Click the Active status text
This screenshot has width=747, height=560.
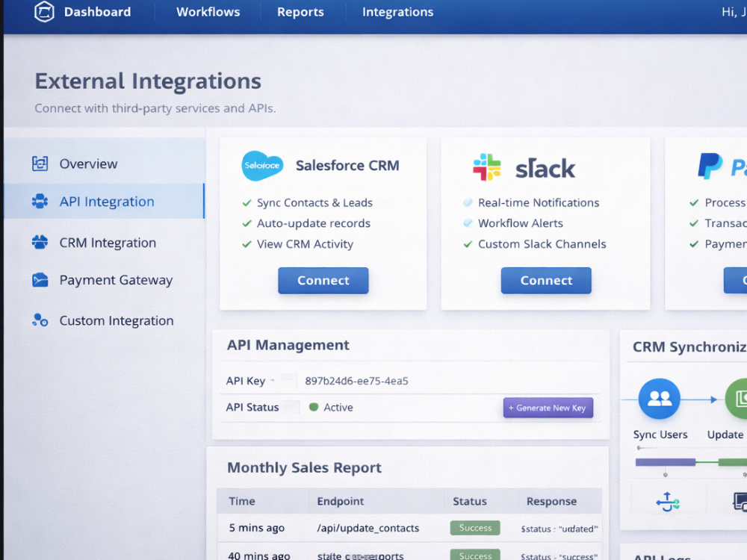(x=338, y=407)
